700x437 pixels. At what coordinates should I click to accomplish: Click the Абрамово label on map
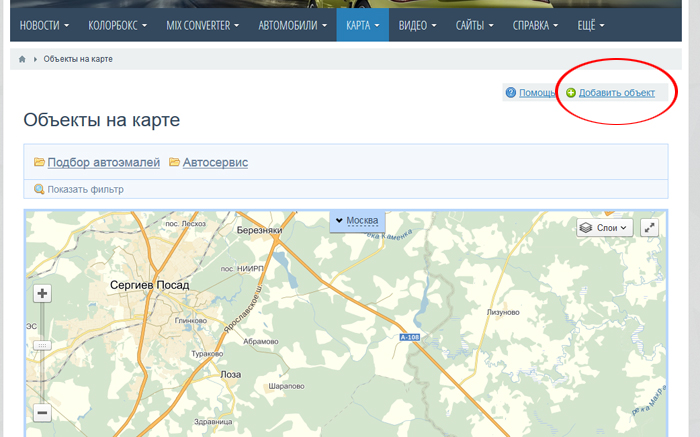[x=261, y=341]
